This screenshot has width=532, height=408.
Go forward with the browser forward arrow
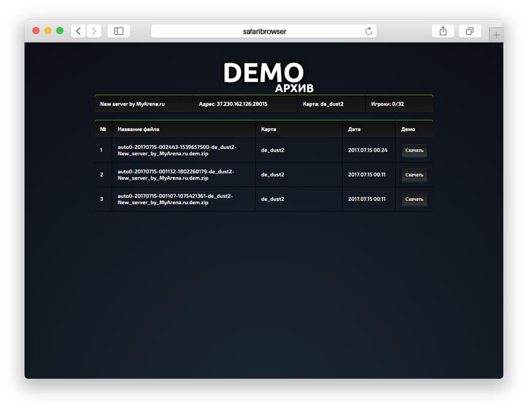94,31
